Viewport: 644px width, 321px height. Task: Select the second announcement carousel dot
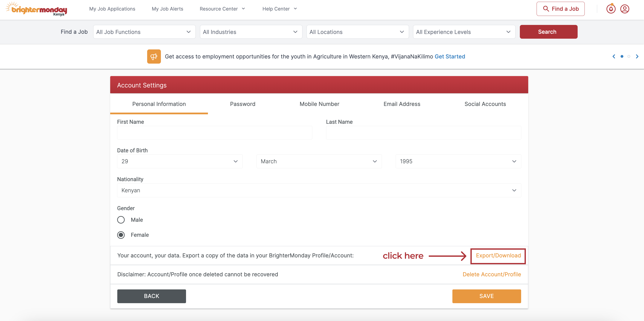tap(629, 57)
